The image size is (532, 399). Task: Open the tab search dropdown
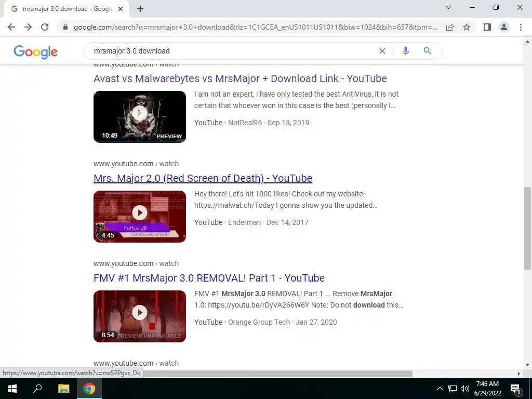point(448,7)
